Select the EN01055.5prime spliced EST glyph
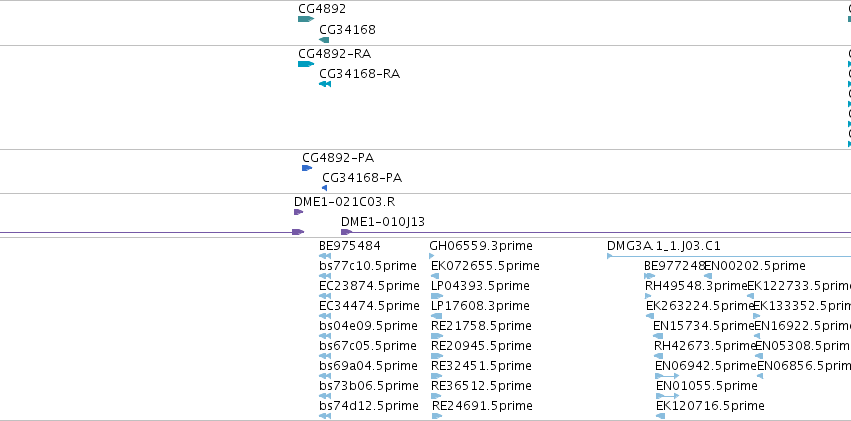This screenshot has width=851, height=421. 668,396
